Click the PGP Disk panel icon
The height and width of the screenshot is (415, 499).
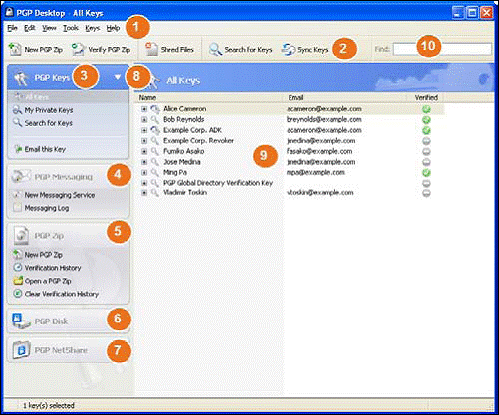point(21,321)
